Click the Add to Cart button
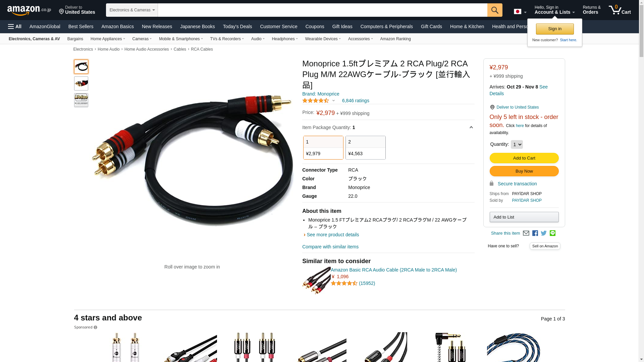 (x=524, y=158)
